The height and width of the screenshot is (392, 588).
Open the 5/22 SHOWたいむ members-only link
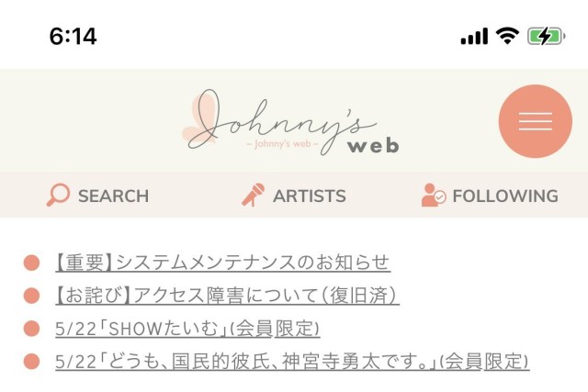pyautogui.click(x=187, y=329)
